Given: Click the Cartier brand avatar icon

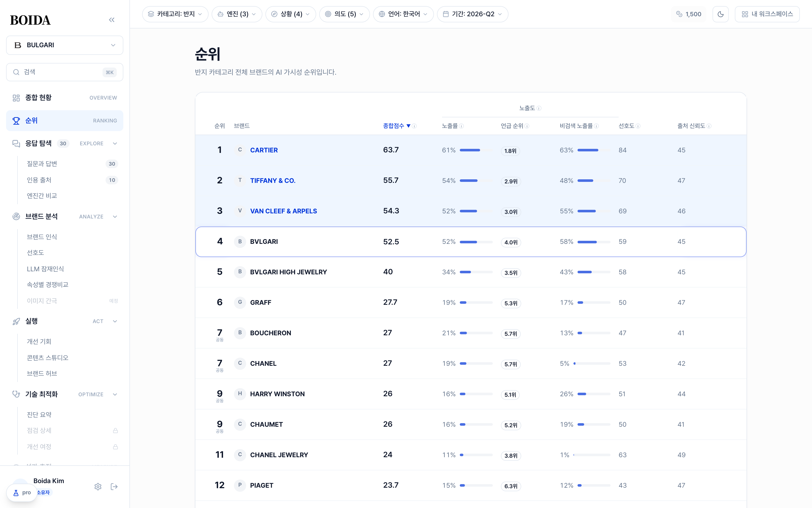Looking at the screenshot, I should [240, 150].
